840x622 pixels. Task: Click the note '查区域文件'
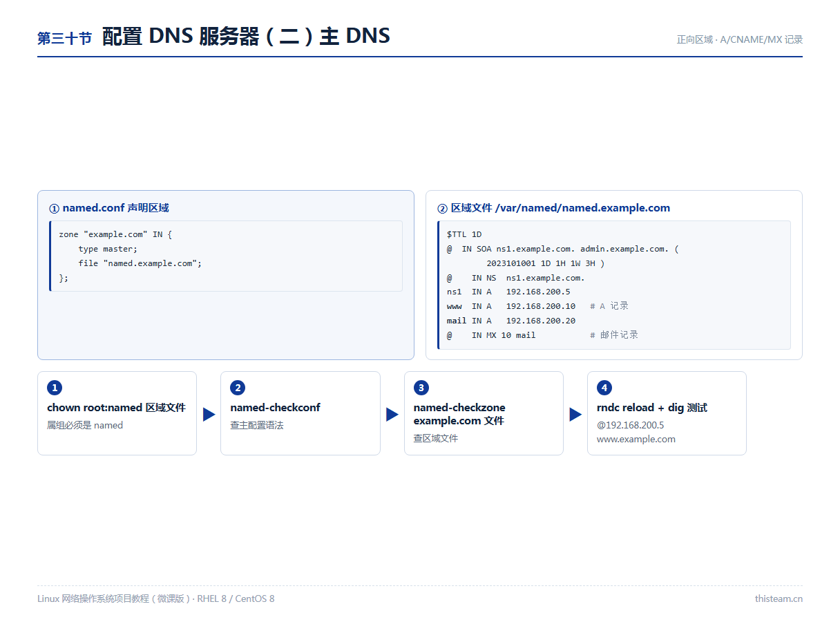click(436, 438)
